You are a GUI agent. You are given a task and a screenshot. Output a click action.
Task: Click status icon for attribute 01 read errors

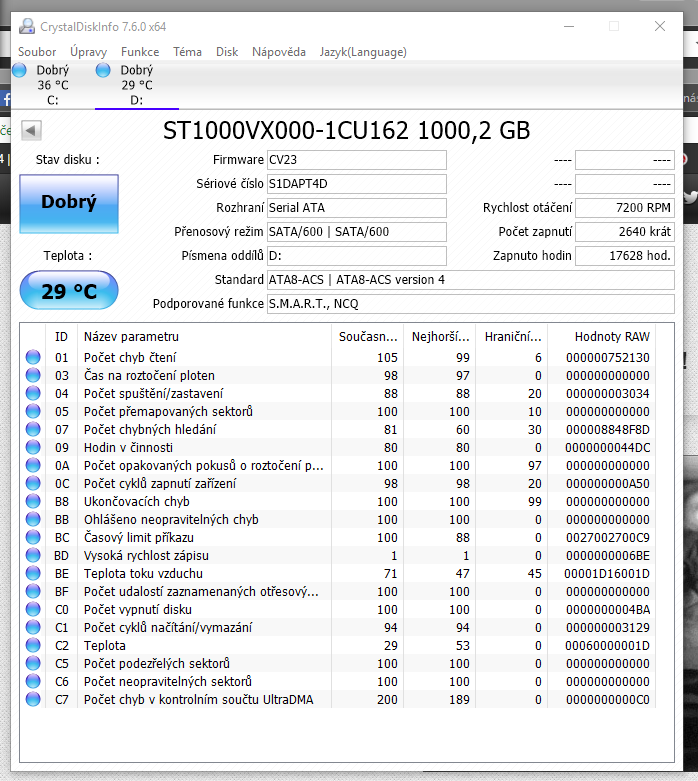click(x=33, y=358)
